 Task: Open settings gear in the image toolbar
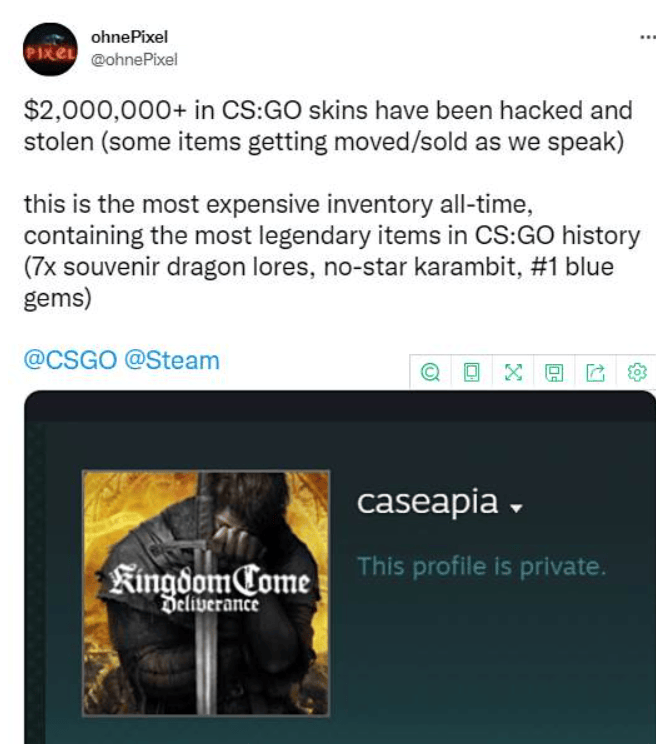[637, 372]
